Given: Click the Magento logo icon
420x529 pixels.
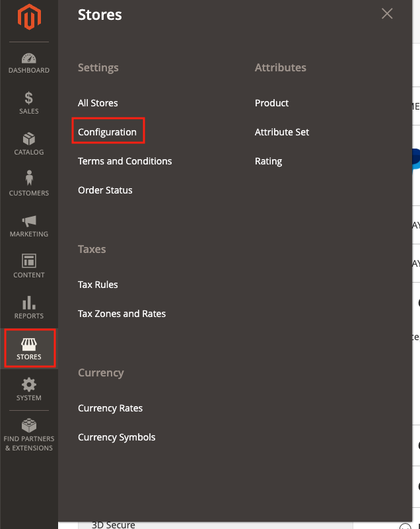Looking at the screenshot, I should (29, 17).
